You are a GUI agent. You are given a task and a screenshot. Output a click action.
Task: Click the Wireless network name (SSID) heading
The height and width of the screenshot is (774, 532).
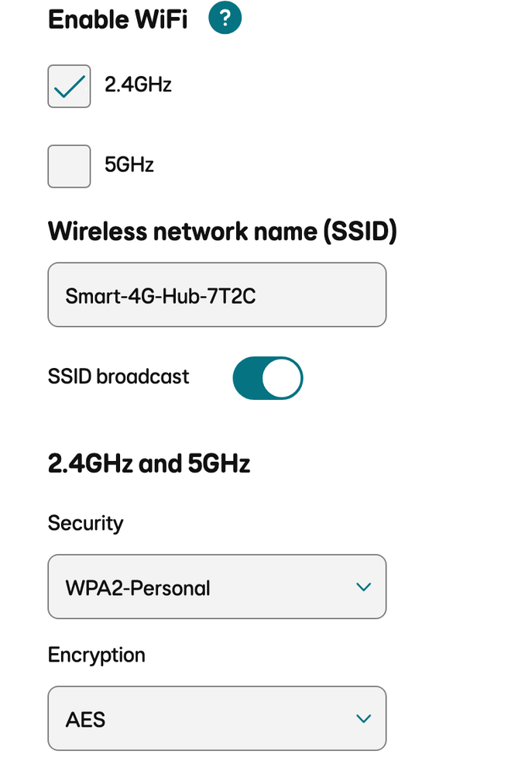[x=222, y=231]
